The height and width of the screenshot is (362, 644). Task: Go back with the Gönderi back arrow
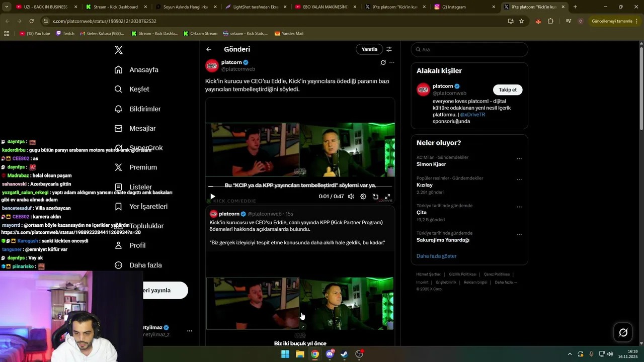(x=209, y=49)
